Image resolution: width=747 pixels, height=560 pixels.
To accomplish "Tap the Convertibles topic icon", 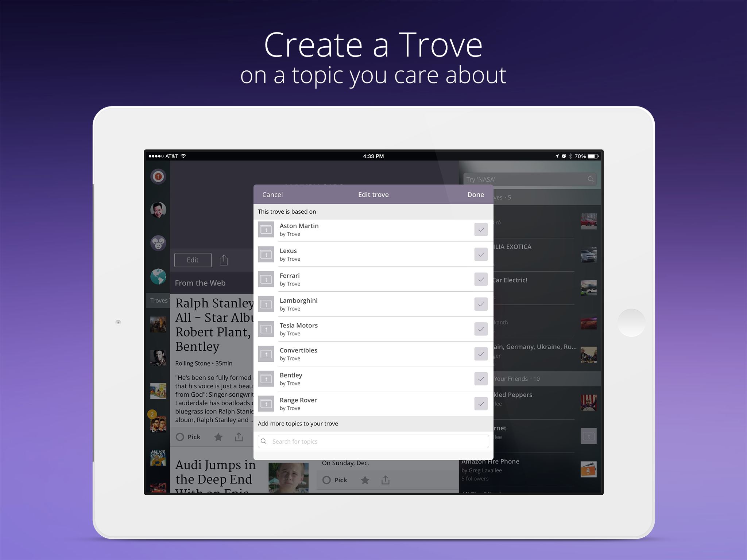I will 266,354.
